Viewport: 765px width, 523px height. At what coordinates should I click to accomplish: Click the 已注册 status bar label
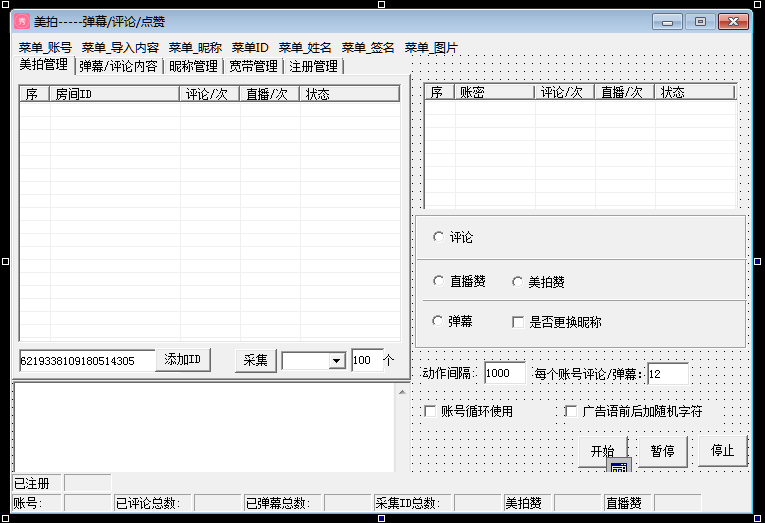[x=36, y=483]
